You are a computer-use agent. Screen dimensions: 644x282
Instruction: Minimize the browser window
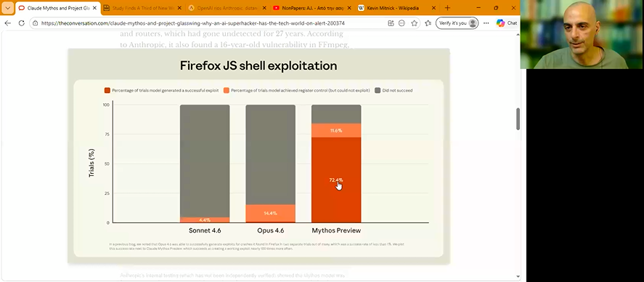[479, 8]
